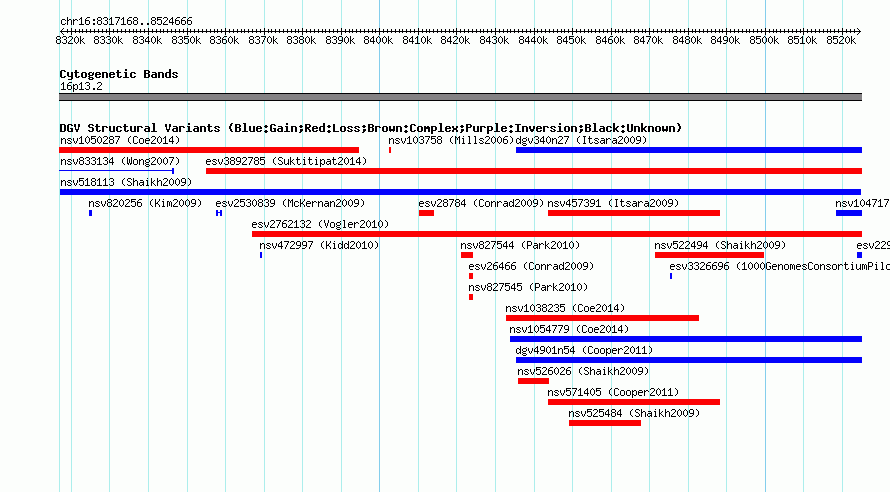Open the nsv1038235 (Coe2014) red bar
This screenshot has width=890, height=492.
click(x=602, y=318)
